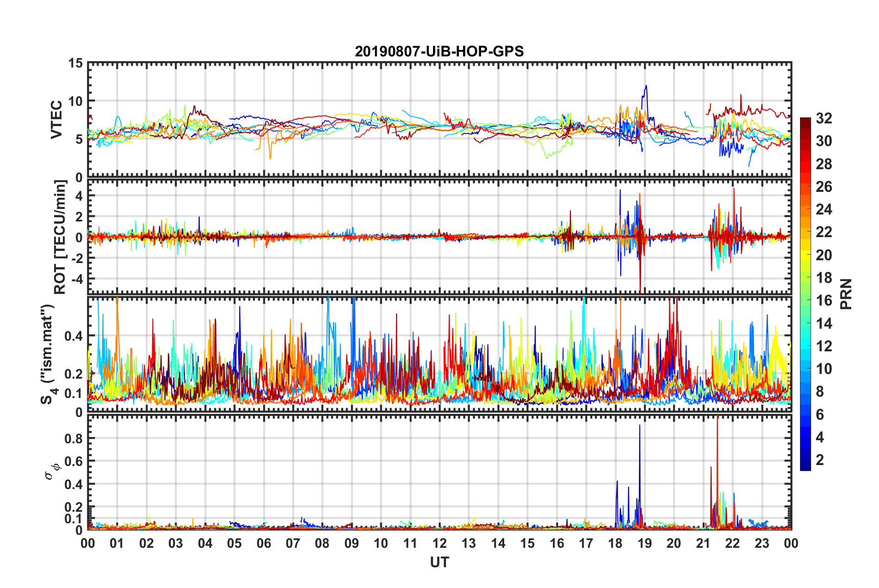Select the S4 axis label

click(48, 354)
